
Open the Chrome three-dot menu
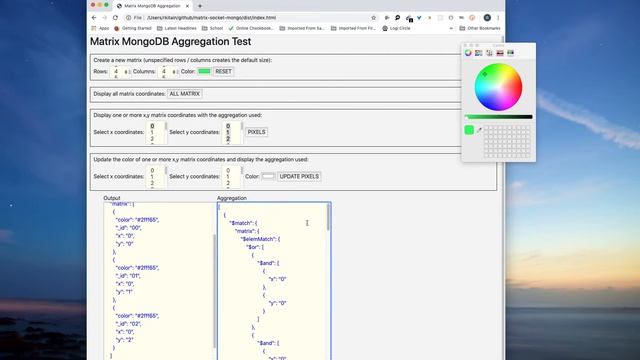[x=498, y=18]
